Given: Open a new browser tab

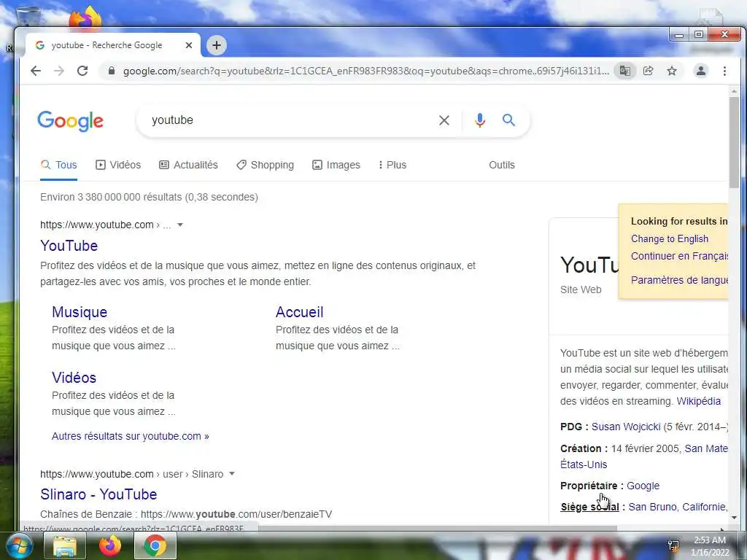Looking at the screenshot, I should coord(217,45).
